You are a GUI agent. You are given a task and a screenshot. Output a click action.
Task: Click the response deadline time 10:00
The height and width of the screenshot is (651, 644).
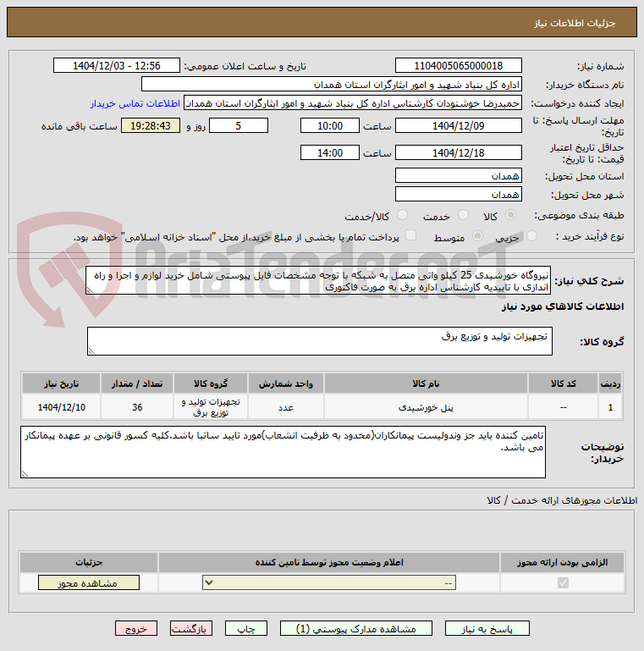point(330,125)
